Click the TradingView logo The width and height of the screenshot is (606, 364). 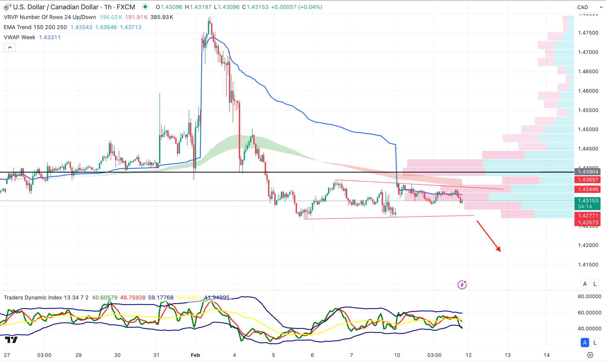point(11,340)
